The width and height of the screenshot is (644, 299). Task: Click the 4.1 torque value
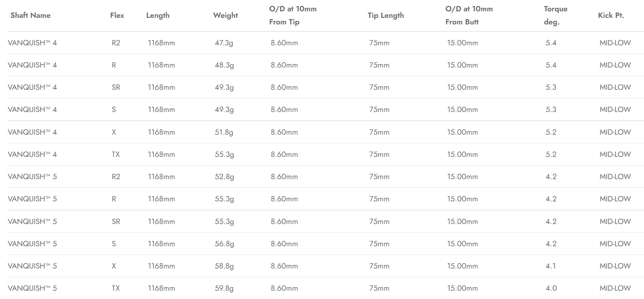(x=551, y=266)
